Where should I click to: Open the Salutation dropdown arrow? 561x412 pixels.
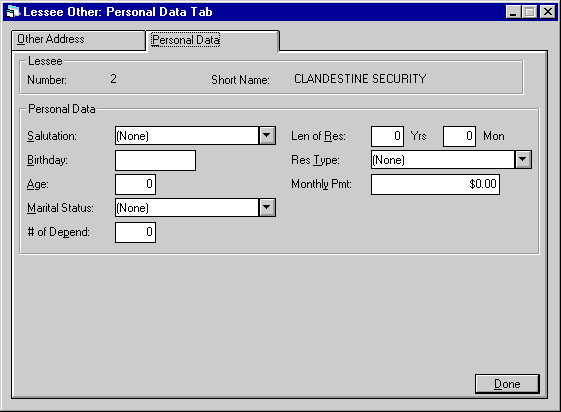point(267,136)
